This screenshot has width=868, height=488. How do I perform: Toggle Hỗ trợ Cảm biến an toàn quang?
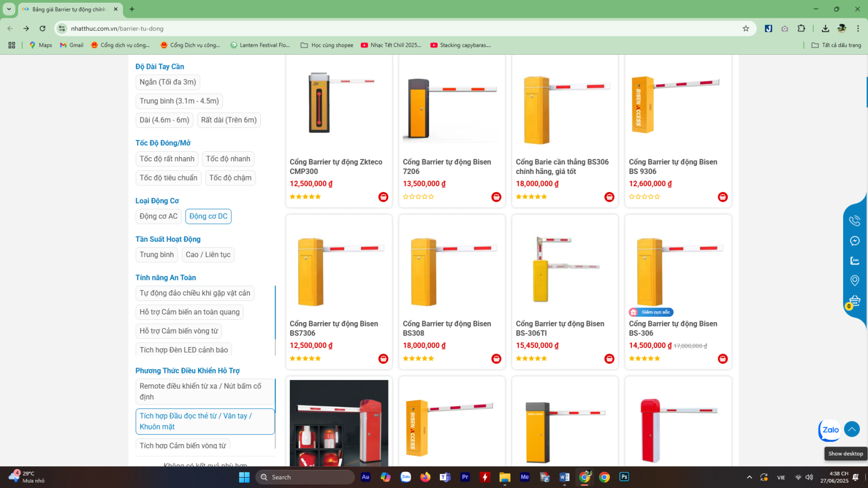[x=189, y=312]
